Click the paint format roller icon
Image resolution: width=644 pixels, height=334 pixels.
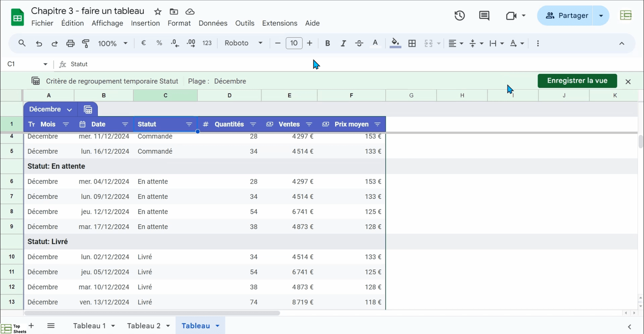[86, 43]
